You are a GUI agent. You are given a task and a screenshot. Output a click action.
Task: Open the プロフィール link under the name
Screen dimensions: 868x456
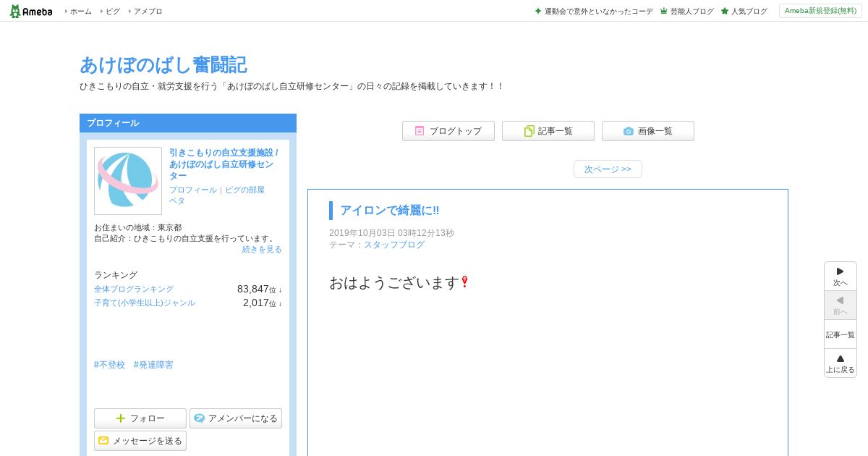tap(193, 190)
